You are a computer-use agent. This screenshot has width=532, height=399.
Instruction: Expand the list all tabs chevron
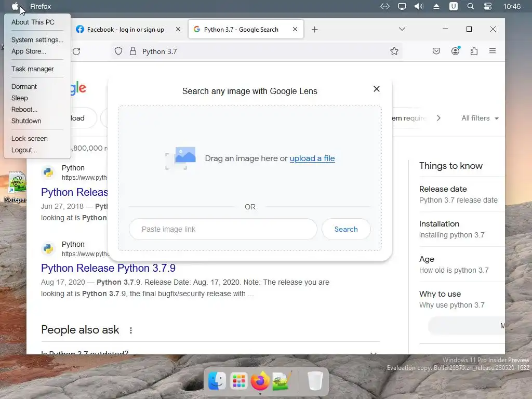tap(402, 29)
